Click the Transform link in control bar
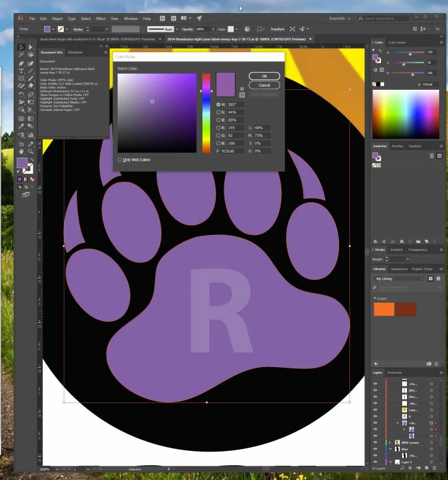The image size is (448, 480). [278, 29]
